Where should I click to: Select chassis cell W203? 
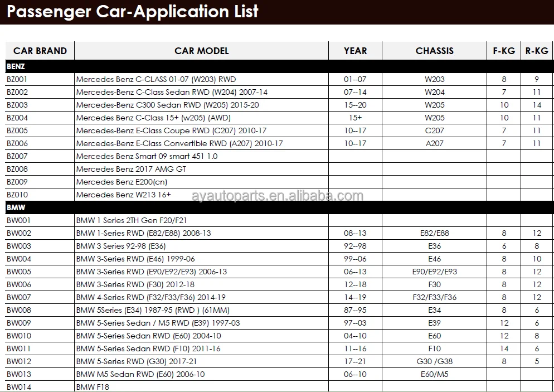pos(434,79)
